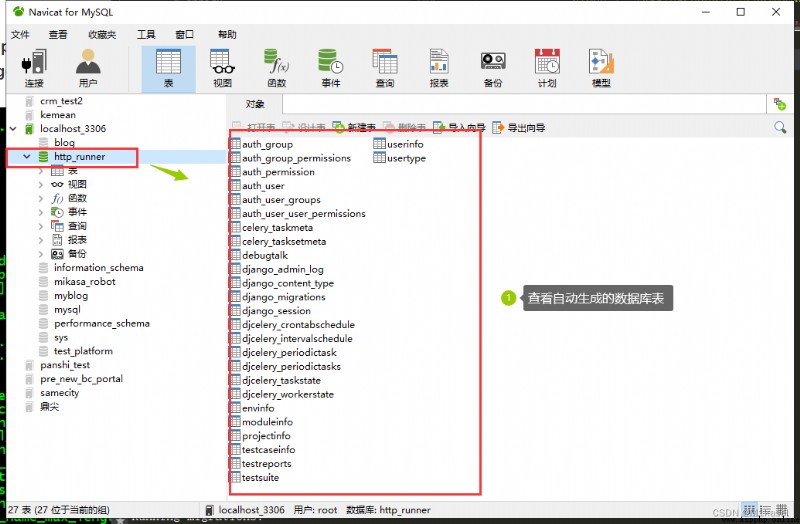Open the 计划 schedule toolbar button
The width and height of the screenshot is (800, 524).
(x=547, y=68)
